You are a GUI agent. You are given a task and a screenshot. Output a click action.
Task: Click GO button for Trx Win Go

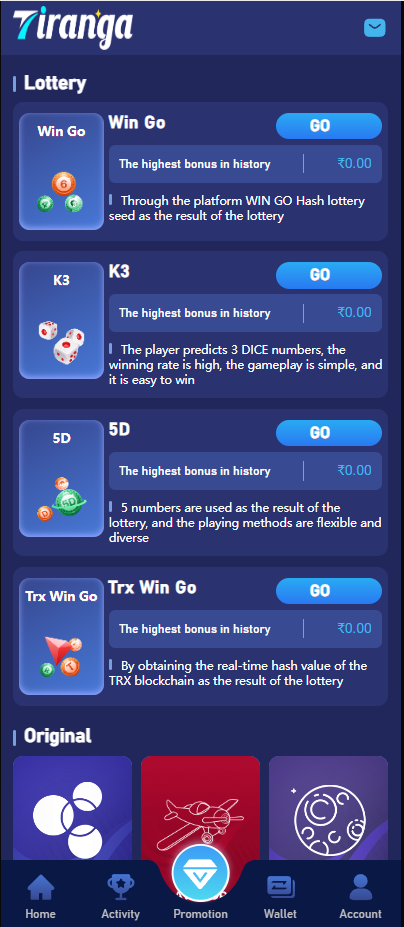click(329, 591)
